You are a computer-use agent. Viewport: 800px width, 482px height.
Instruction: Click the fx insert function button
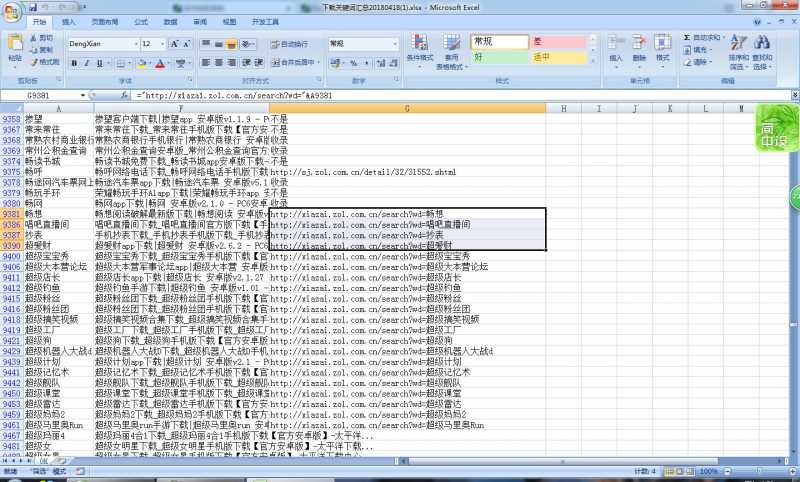tap(124, 95)
